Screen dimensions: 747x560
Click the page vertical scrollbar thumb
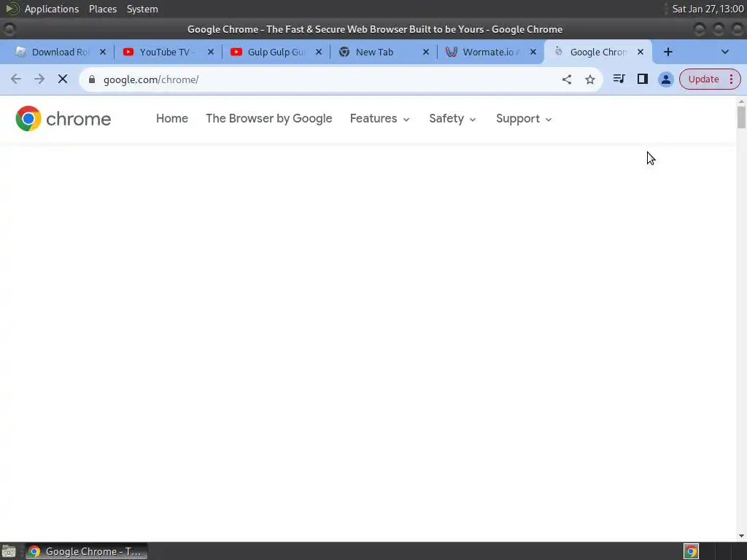[741, 117]
